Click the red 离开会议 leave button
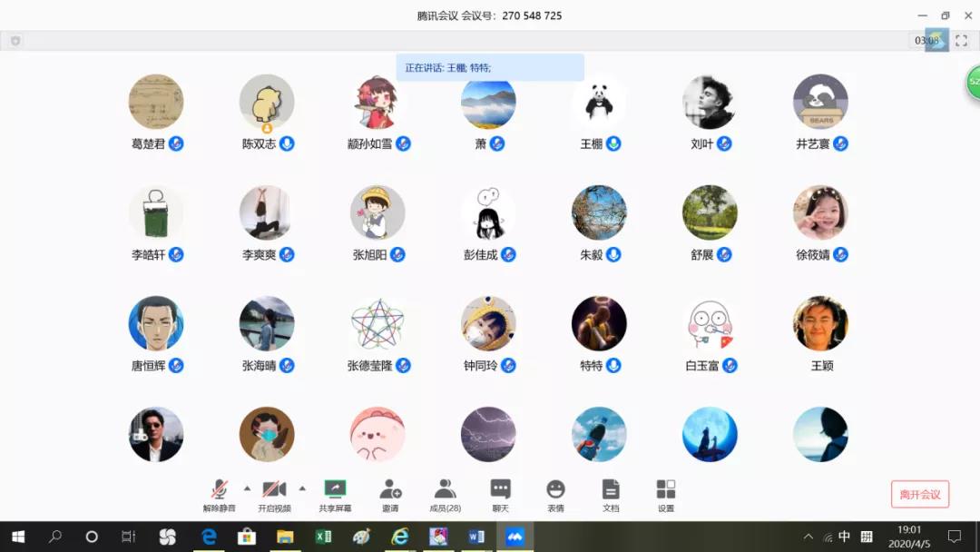This screenshot has width=980, height=552. coord(919,494)
